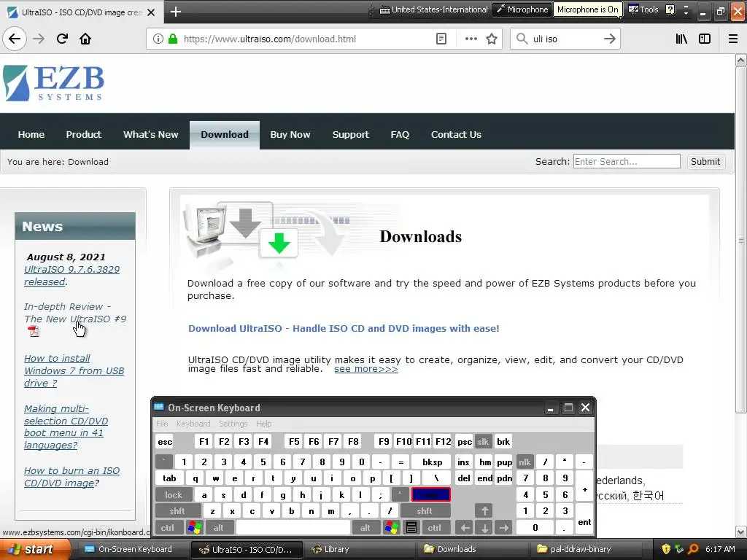Click the security shield tray icon

tap(666, 549)
